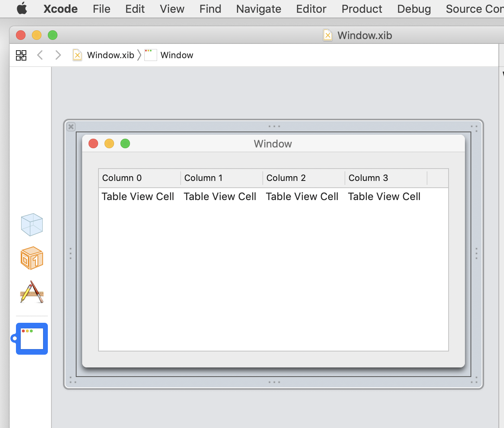Click the bottom resize handle of the window outline
This screenshot has width=504, height=428.
274,381
